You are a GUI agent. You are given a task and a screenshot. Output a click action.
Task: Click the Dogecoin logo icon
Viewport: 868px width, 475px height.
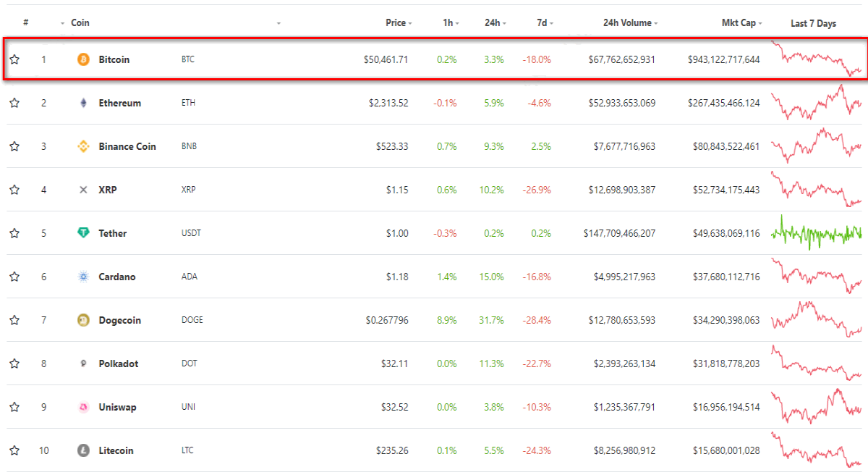pos(83,320)
